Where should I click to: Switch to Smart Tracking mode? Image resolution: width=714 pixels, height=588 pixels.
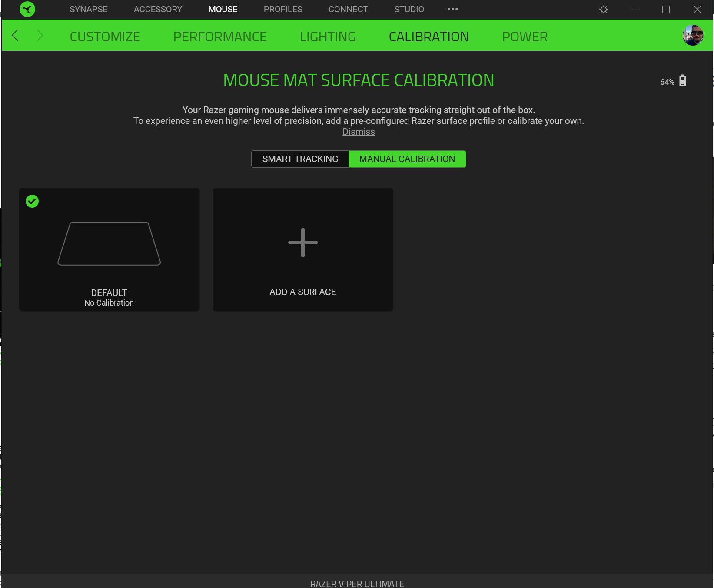(300, 159)
